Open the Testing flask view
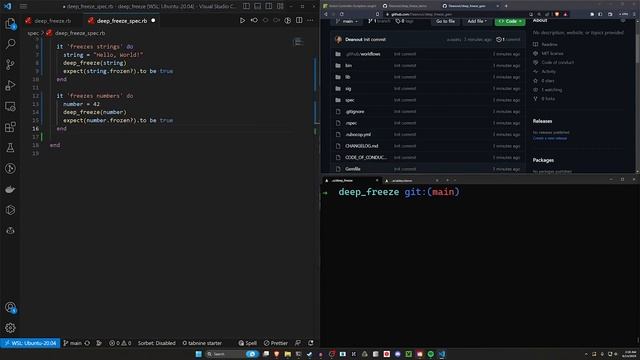640x360 pixels. pyautogui.click(x=11, y=148)
